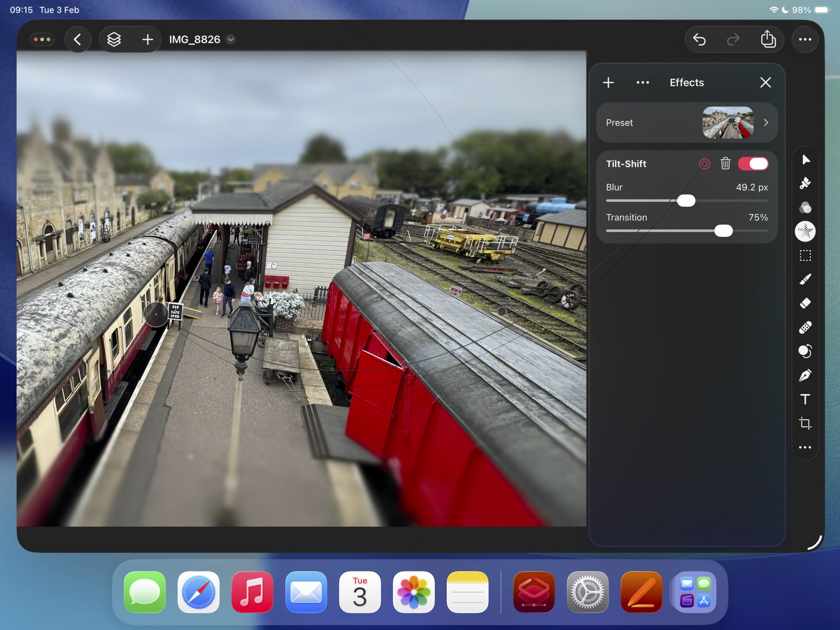Show the Layers panel

[x=113, y=39]
